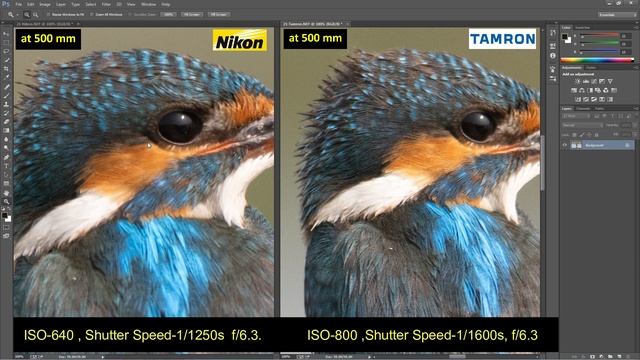Open the Filter menu
Screen dimensions: 640x360
coord(106,4)
